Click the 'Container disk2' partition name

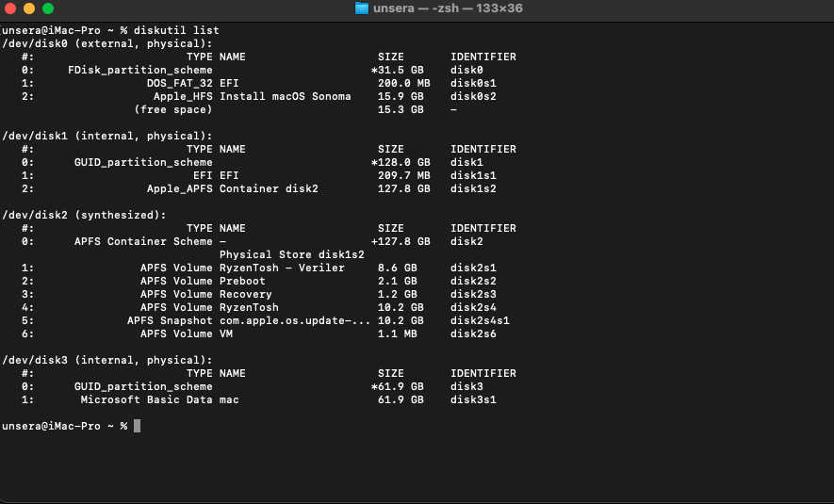click(269, 188)
